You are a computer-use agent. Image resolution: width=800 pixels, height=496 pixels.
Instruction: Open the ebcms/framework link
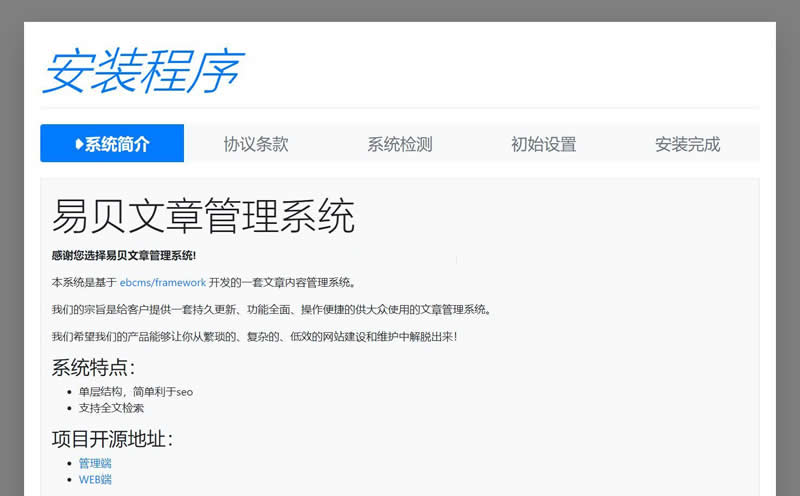162,283
